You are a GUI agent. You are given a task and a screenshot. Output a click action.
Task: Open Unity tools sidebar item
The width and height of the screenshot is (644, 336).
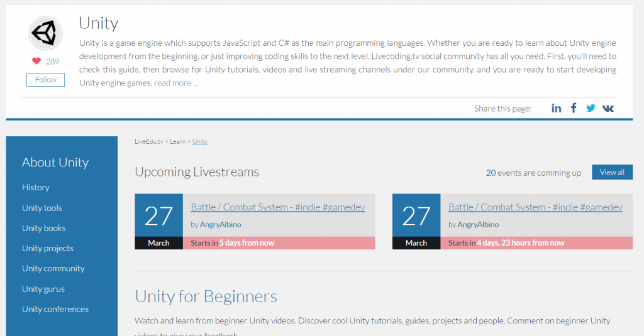coord(42,208)
